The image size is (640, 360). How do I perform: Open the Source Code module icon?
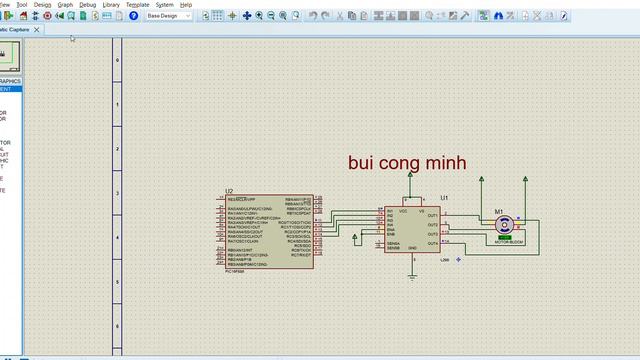click(x=107, y=16)
